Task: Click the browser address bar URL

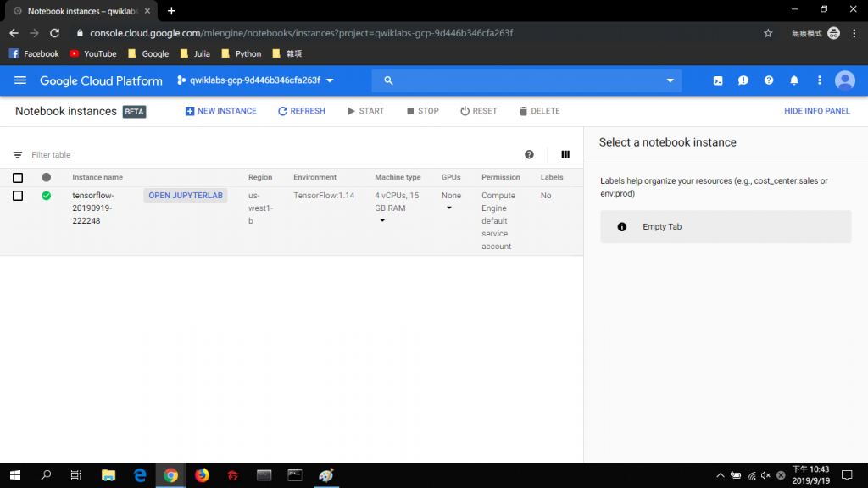Action: (x=301, y=33)
